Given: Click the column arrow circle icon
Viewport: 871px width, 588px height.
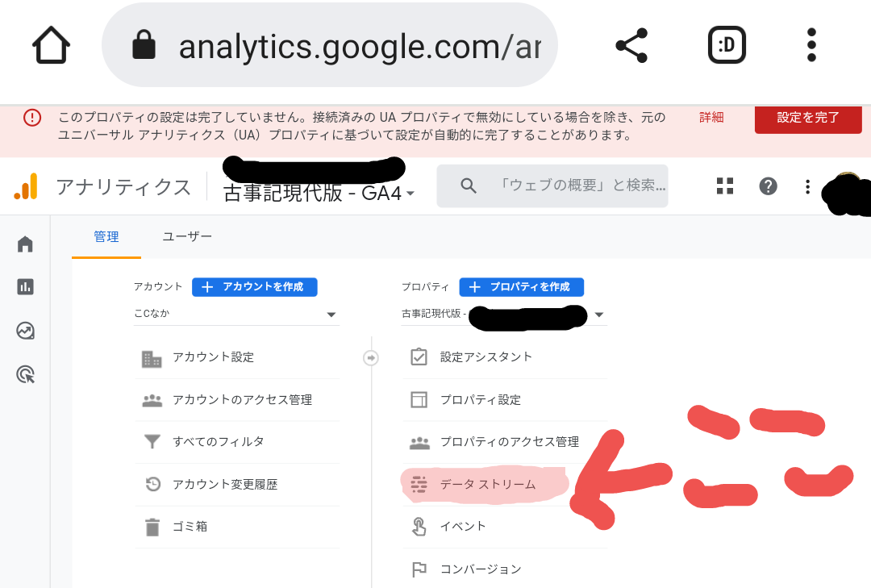Looking at the screenshot, I should 371,358.
